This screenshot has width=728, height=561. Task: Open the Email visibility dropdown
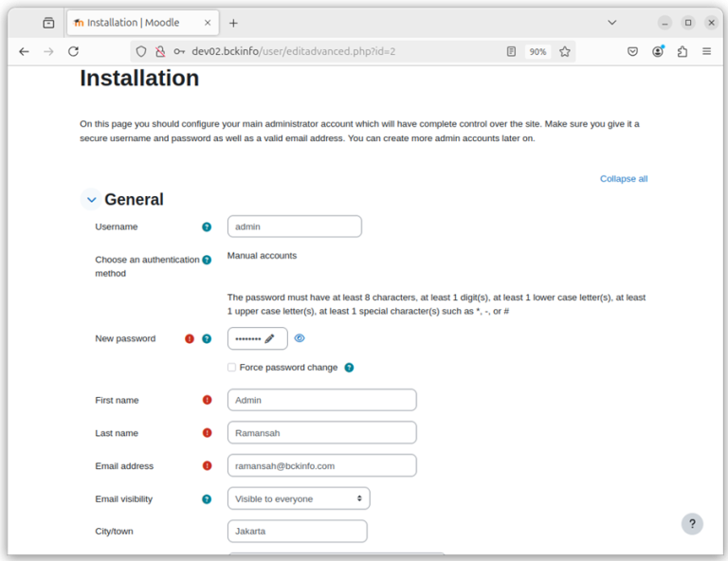click(x=299, y=498)
